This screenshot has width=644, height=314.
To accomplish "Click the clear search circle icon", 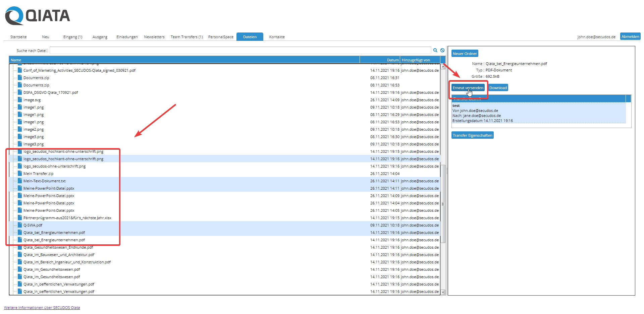I will [442, 50].
